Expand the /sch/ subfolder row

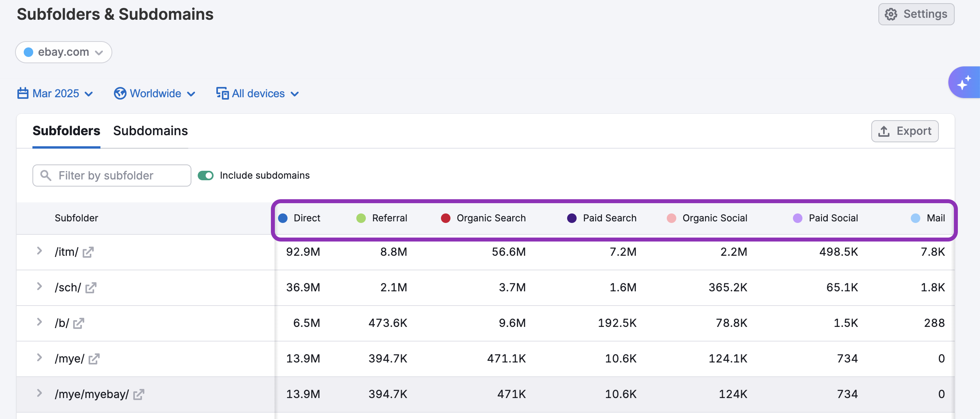(x=39, y=287)
